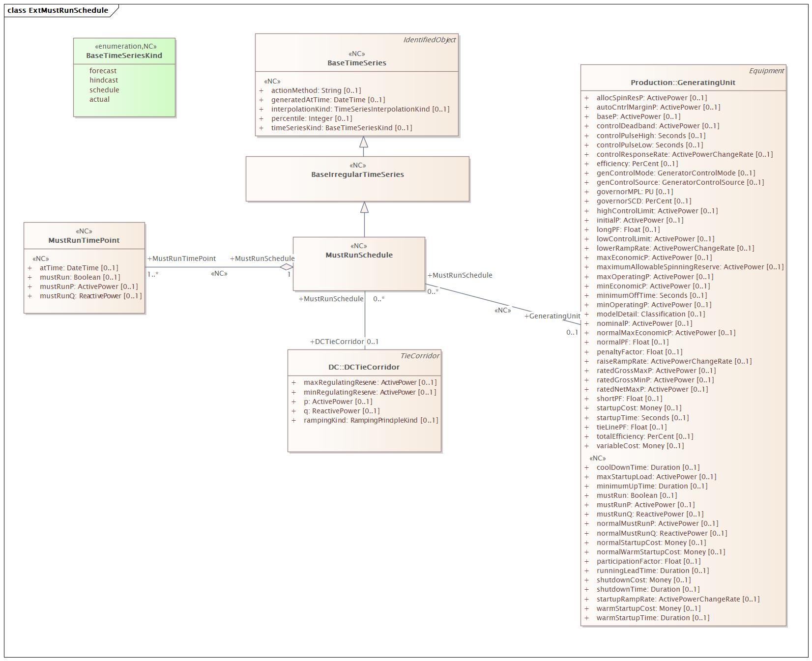Click the +DCTieCorridor role label
Screen dimensions: 812x661
(337, 342)
